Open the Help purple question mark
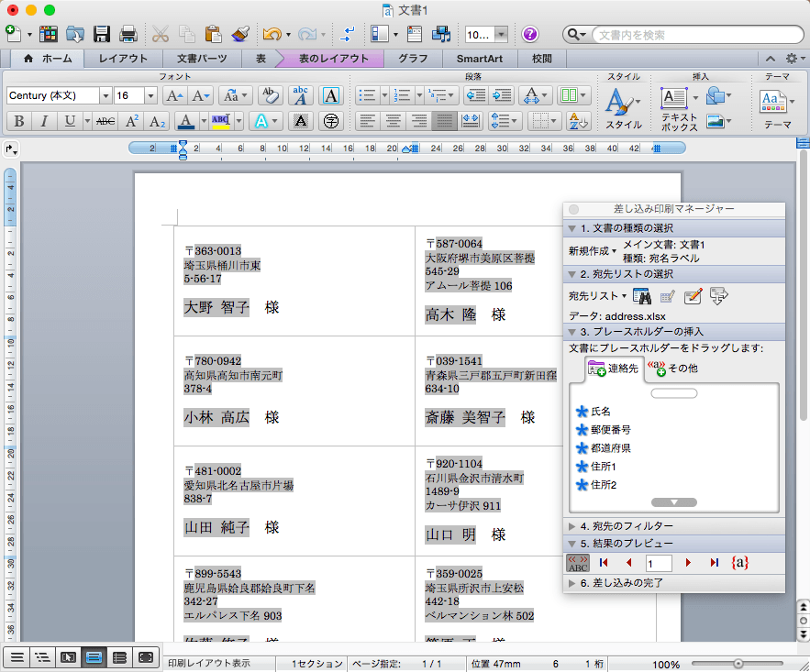The image size is (810, 672). click(529, 35)
